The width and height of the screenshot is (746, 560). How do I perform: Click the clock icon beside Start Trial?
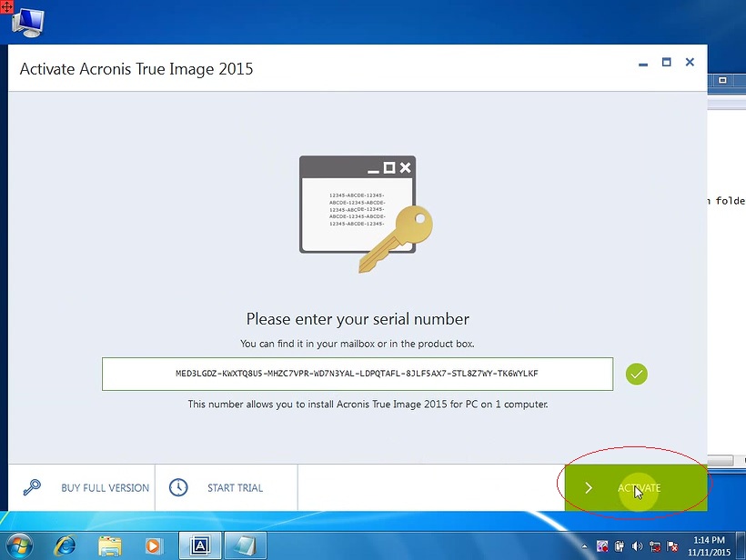(x=178, y=488)
